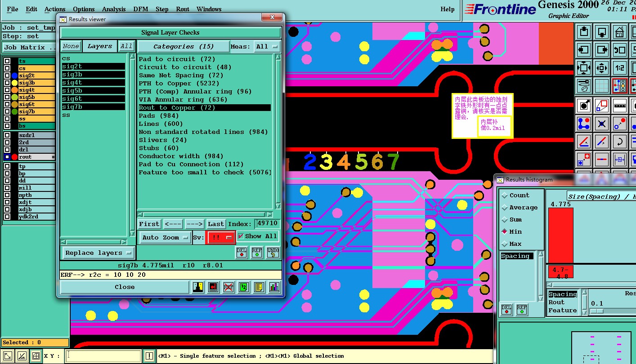Click the traffic-light net display icon

[620, 86]
